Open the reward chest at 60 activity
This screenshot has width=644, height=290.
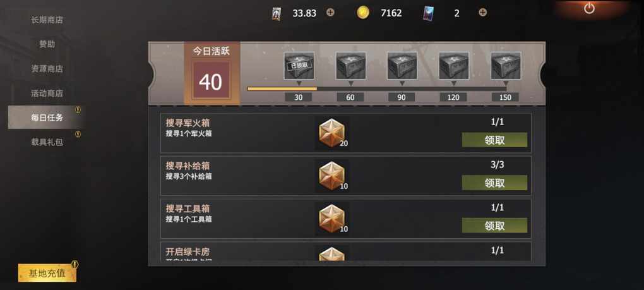coord(351,66)
